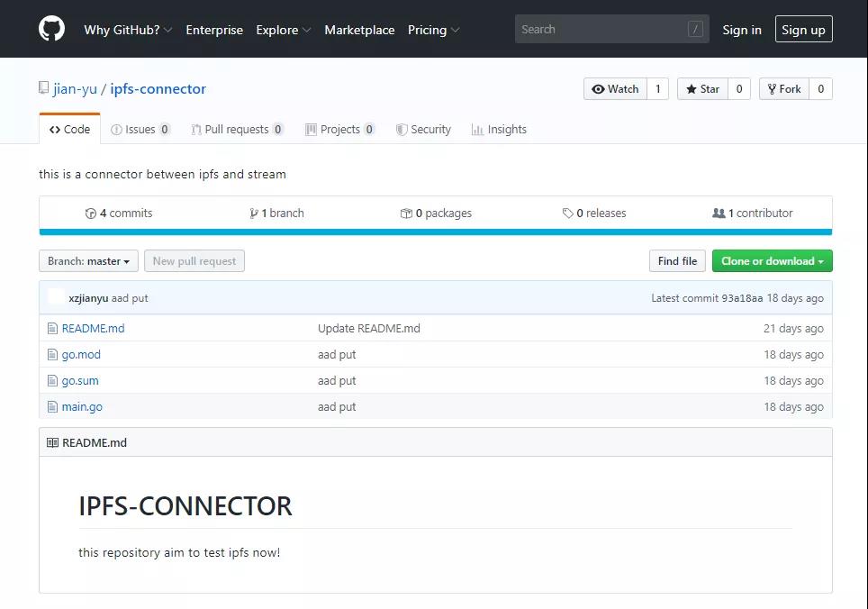
Task: Click the file icon beside go.mod
Action: pyautogui.click(x=52, y=354)
